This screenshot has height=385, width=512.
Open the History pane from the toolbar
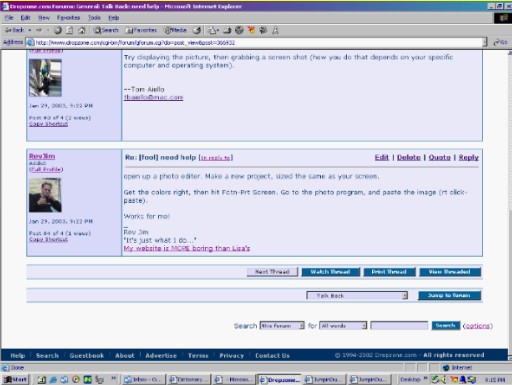pos(197,30)
